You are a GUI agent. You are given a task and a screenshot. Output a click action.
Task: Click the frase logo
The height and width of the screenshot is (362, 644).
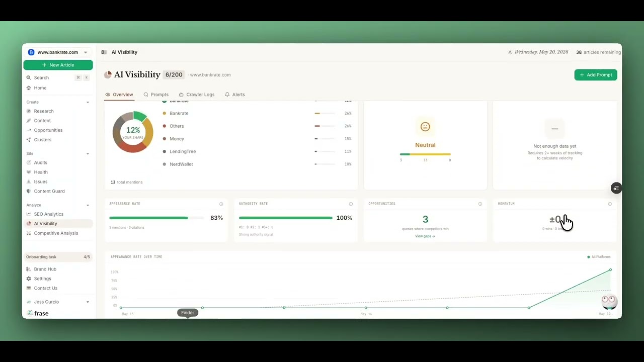[x=38, y=313]
